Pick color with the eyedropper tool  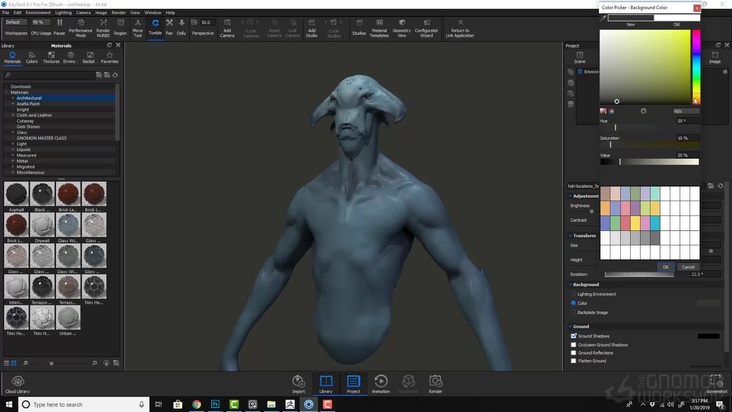click(604, 18)
